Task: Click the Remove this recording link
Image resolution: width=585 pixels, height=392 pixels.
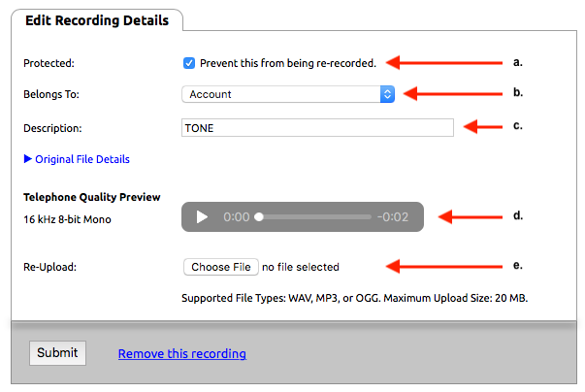Action: (181, 354)
